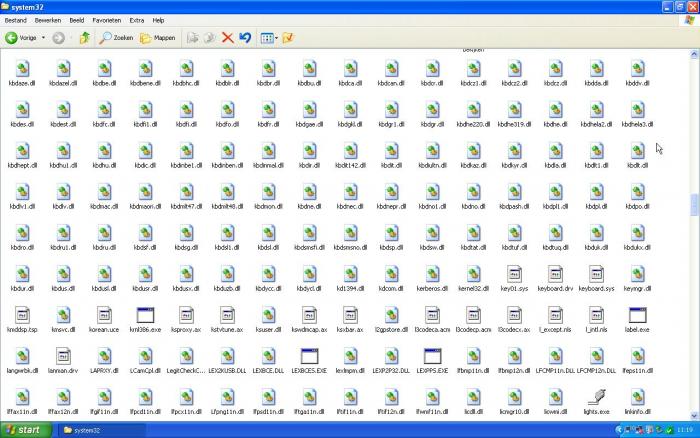700x438 pixels.
Task: Open the Help menu
Action: pos(158,21)
